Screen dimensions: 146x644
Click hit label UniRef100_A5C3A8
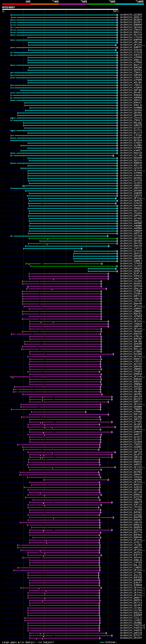(x=131, y=42)
